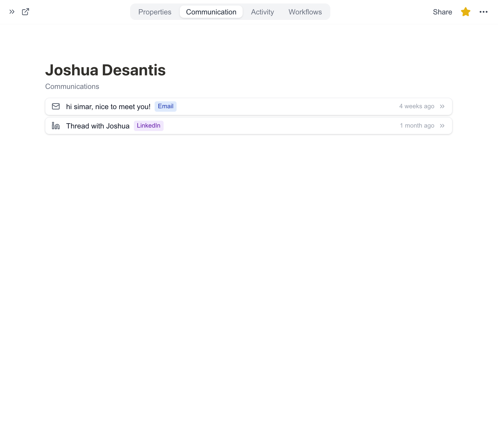Open the Activity tab
The width and height of the screenshot is (498, 448).
point(262,12)
